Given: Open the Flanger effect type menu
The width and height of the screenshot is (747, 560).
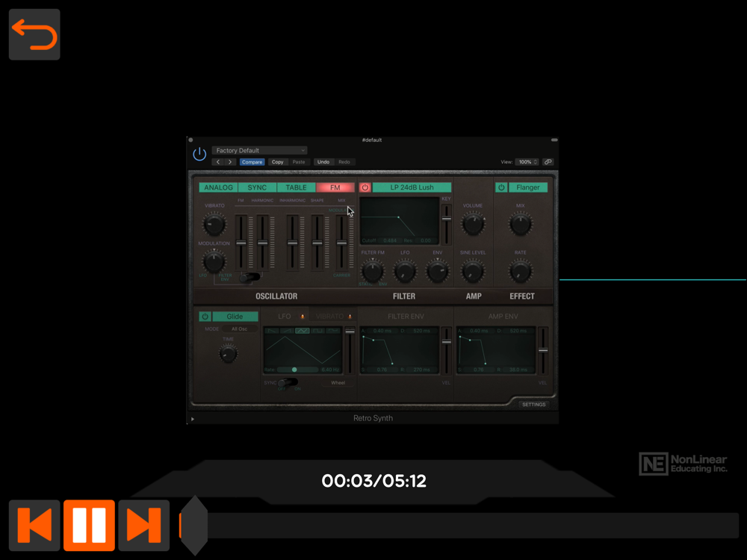Looking at the screenshot, I should click(x=528, y=187).
